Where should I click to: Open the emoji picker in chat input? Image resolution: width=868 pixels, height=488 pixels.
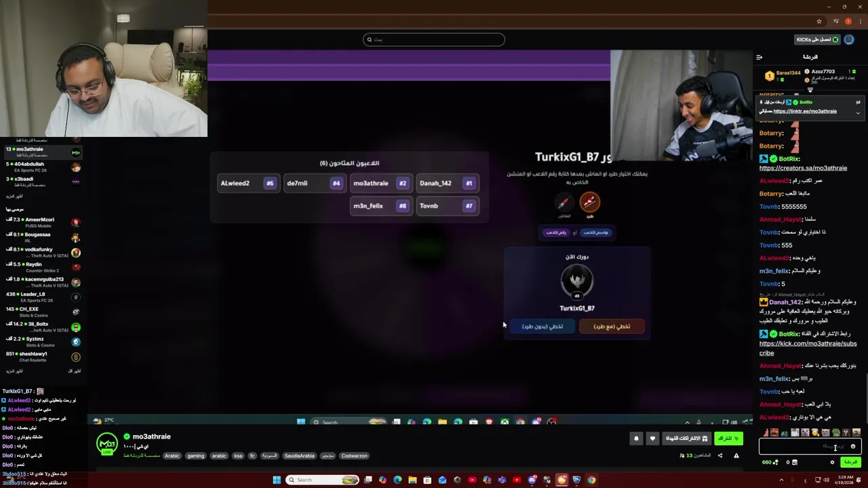tap(853, 447)
